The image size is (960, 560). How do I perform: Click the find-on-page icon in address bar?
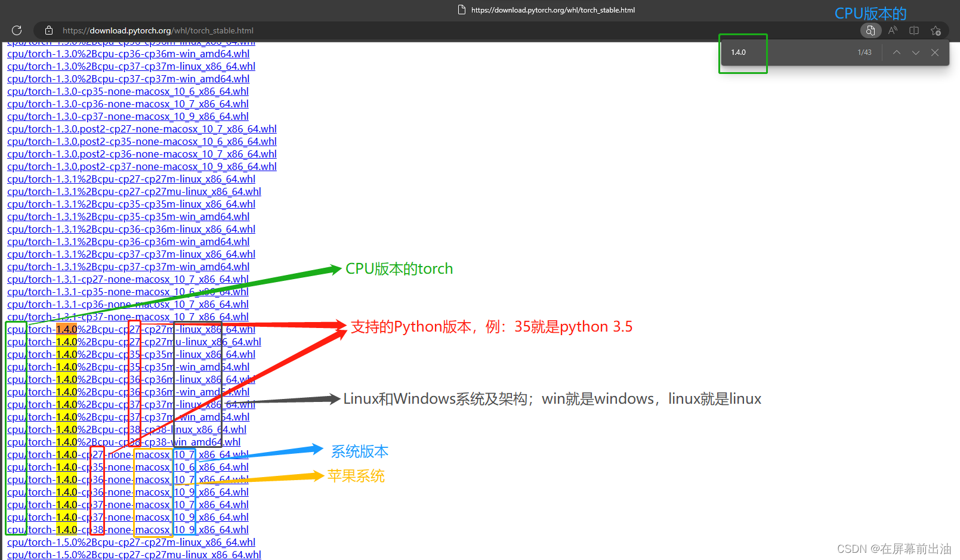pos(871,30)
